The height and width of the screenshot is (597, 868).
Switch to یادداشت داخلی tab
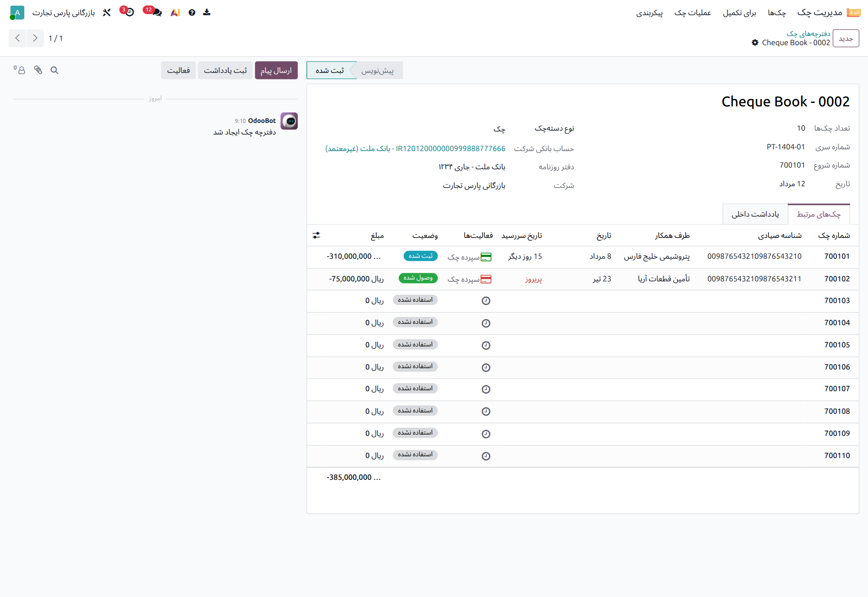[x=755, y=214]
